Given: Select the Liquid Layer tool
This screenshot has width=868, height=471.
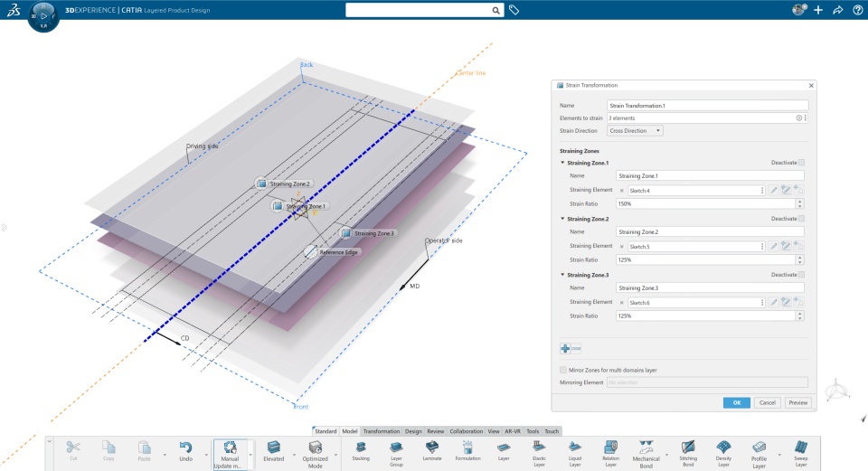Looking at the screenshot, I should click(x=575, y=454).
